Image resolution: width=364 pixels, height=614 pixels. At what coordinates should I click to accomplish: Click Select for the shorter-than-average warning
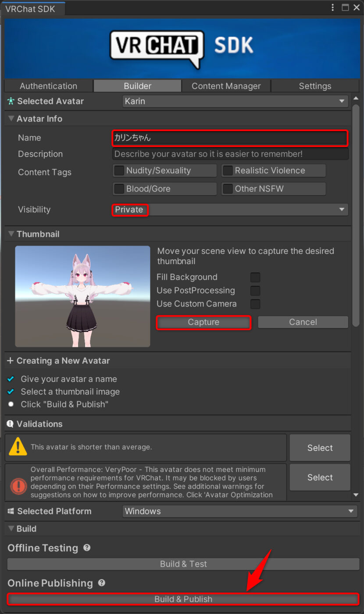pos(320,448)
